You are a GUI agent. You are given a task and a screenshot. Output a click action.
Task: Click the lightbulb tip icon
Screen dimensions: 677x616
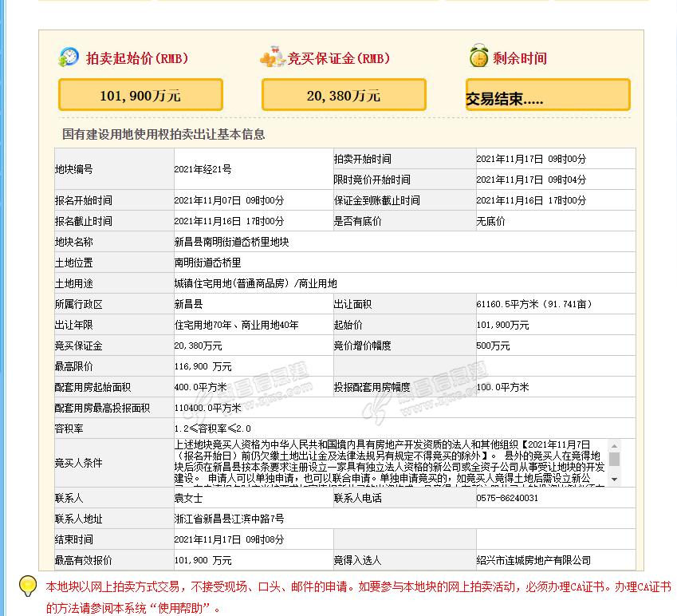[x=28, y=586]
